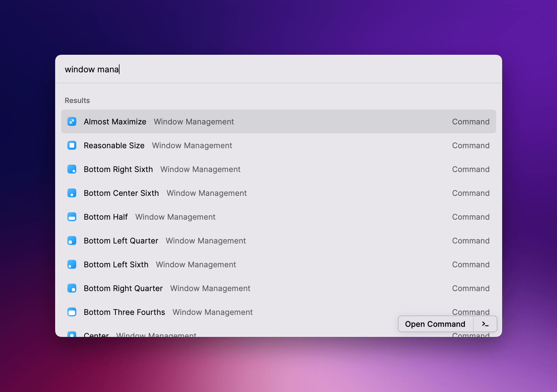Click 'Window Management' subtitle beside Reasonable Size
Image resolution: width=557 pixels, height=392 pixels.
pos(192,146)
